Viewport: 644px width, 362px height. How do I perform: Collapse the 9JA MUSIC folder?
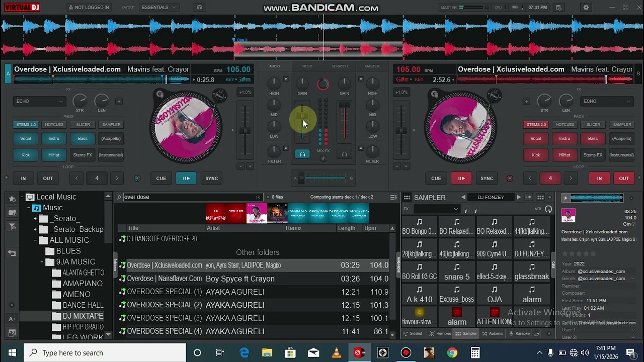pyautogui.click(x=42, y=262)
